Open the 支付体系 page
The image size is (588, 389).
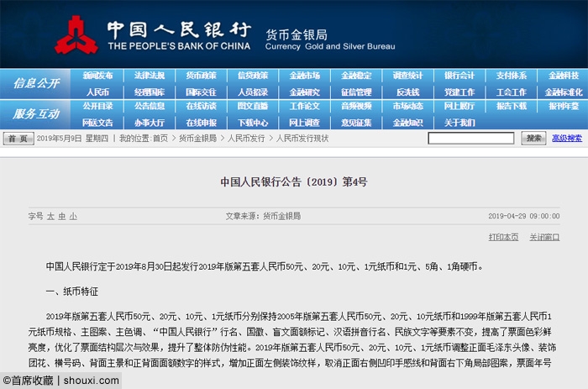click(x=512, y=76)
